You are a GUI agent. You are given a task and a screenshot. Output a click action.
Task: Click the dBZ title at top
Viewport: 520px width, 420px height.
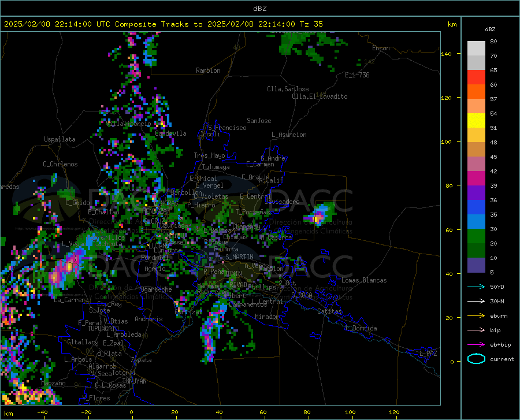tap(259, 9)
